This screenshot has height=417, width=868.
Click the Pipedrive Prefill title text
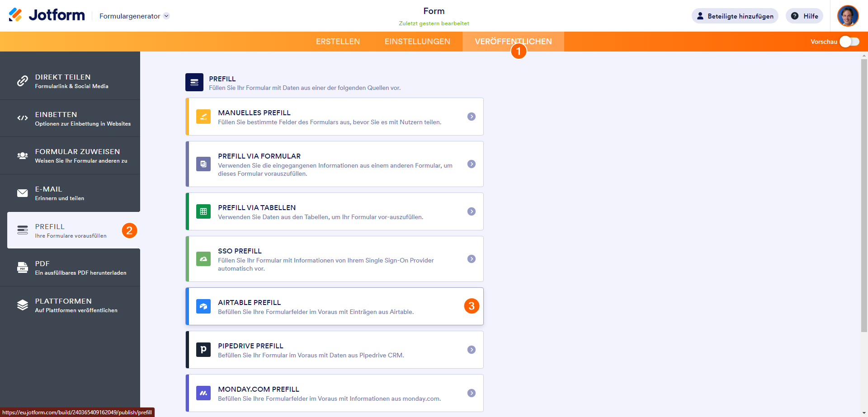click(x=251, y=346)
